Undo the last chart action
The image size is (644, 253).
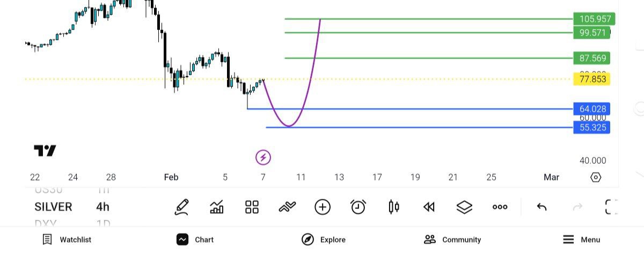click(541, 207)
